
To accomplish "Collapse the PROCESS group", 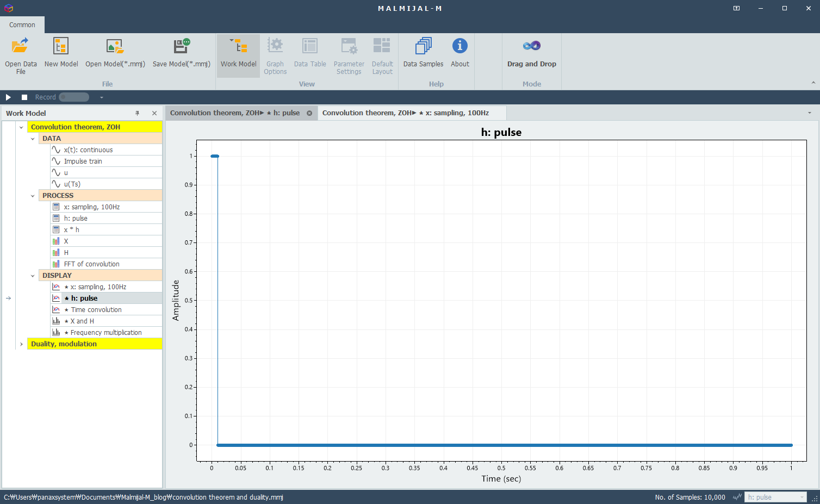I will coord(33,196).
